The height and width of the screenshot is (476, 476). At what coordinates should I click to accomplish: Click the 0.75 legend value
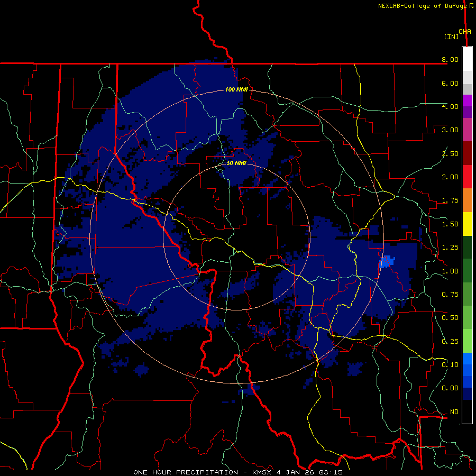pos(450,295)
